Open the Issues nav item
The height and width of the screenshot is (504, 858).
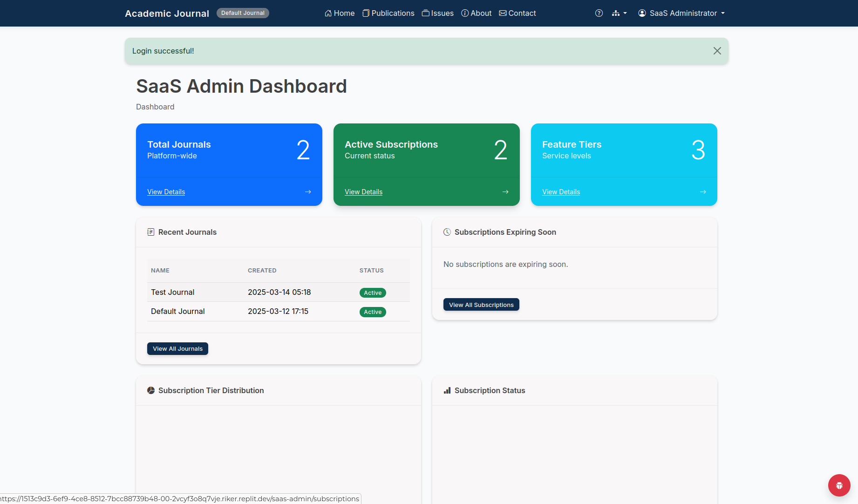(x=438, y=13)
